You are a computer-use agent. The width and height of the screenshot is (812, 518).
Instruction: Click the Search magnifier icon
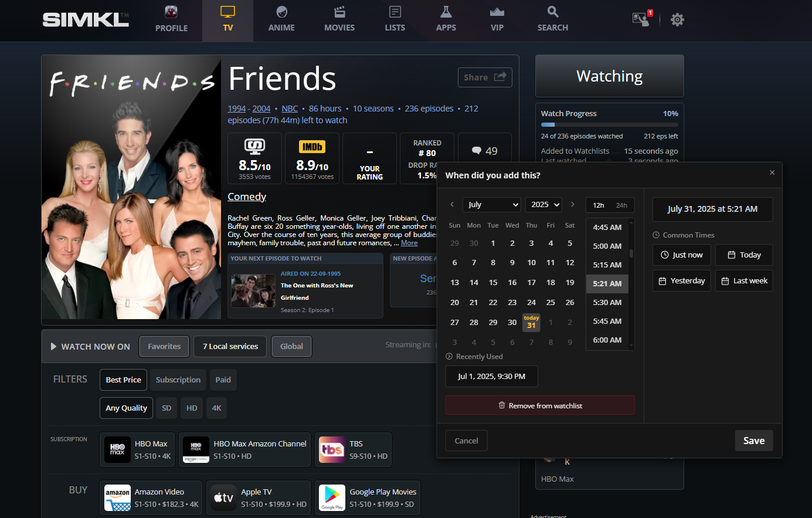pyautogui.click(x=552, y=12)
